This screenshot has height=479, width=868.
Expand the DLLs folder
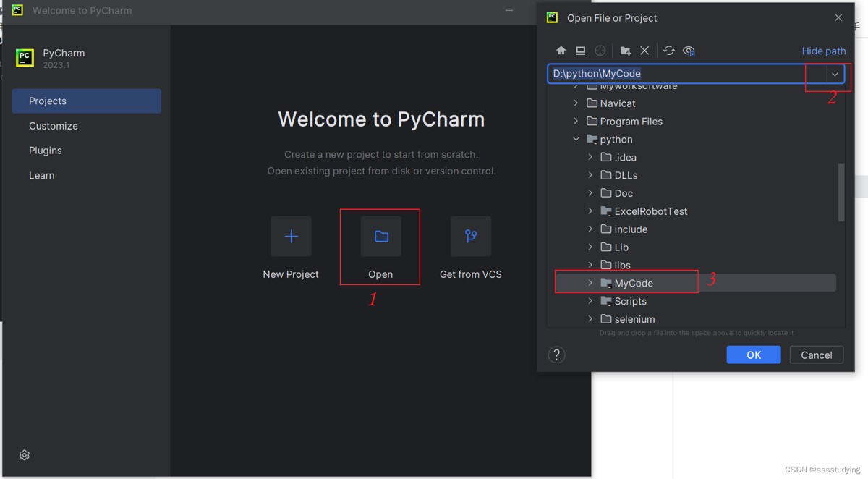590,175
